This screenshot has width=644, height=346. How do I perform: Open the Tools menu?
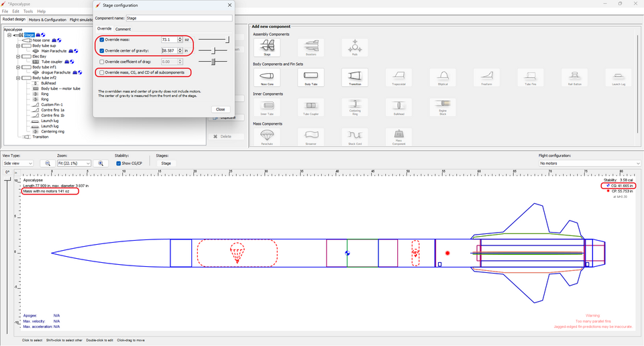(x=28, y=11)
